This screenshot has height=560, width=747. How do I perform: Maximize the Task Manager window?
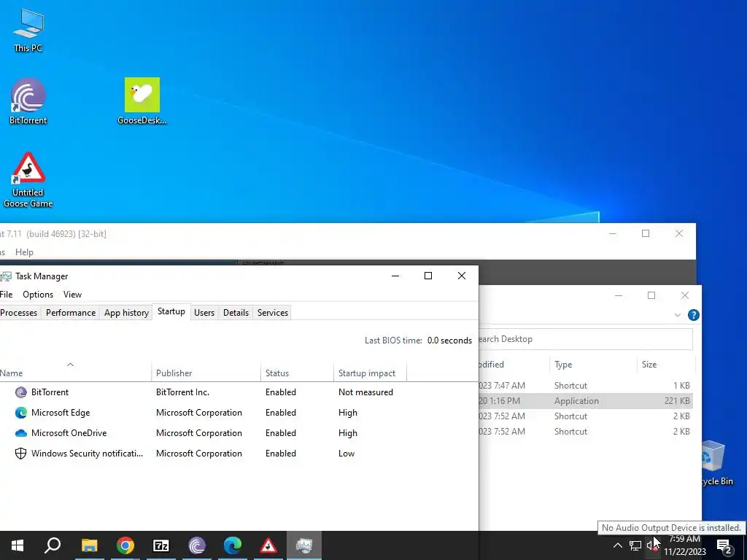[427, 276]
